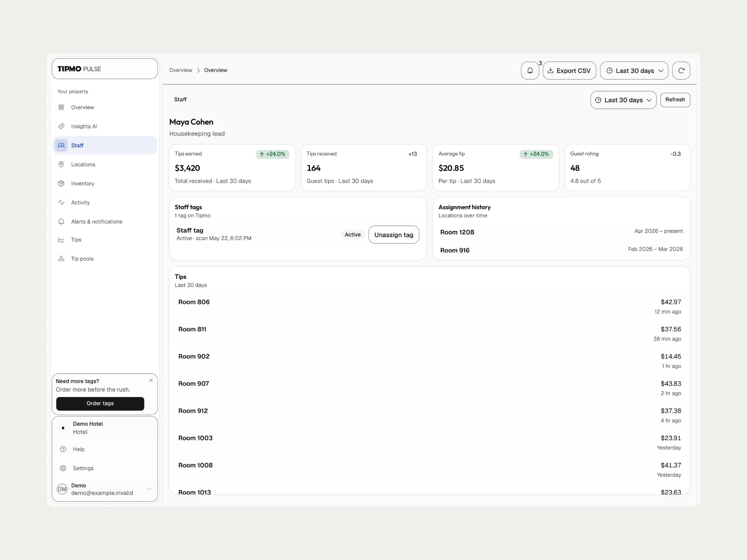Click the Guest rating card
Viewport: 747px width, 560px height.
(627, 168)
